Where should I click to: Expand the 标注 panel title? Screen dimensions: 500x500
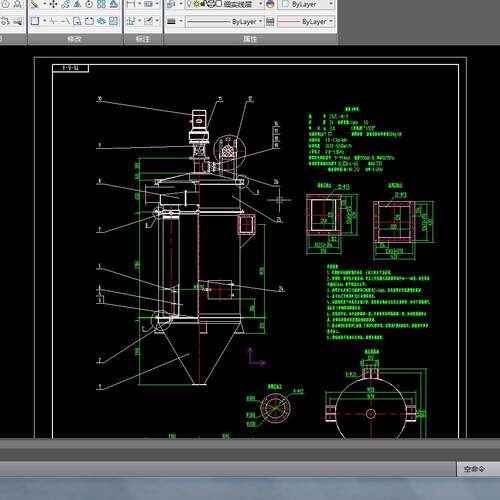(143, 39)
